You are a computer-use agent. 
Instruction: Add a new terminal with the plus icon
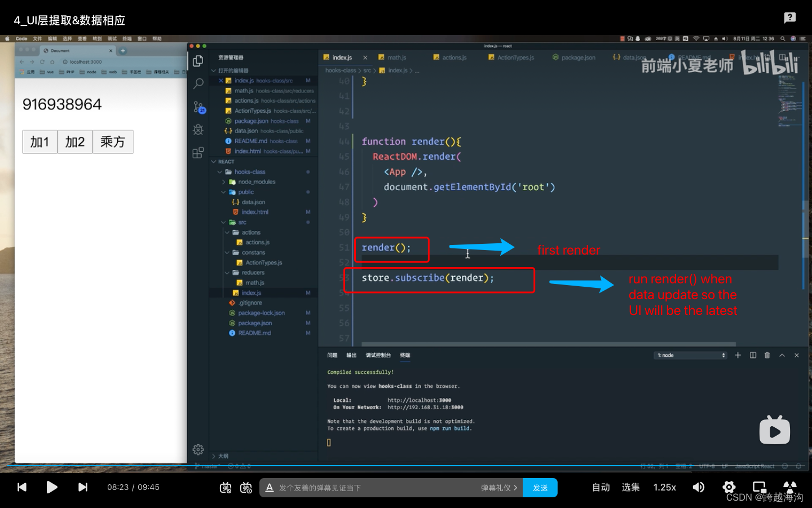(x=738, y=355)
